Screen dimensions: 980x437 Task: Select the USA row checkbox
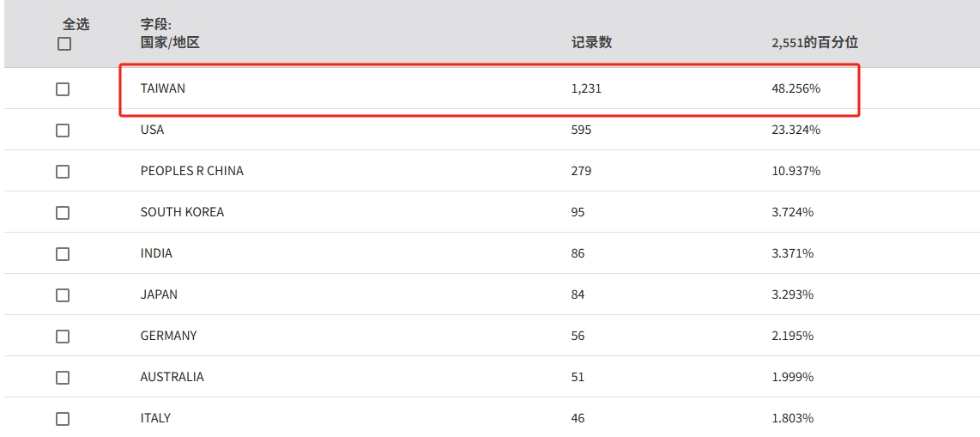pos(63,130)
